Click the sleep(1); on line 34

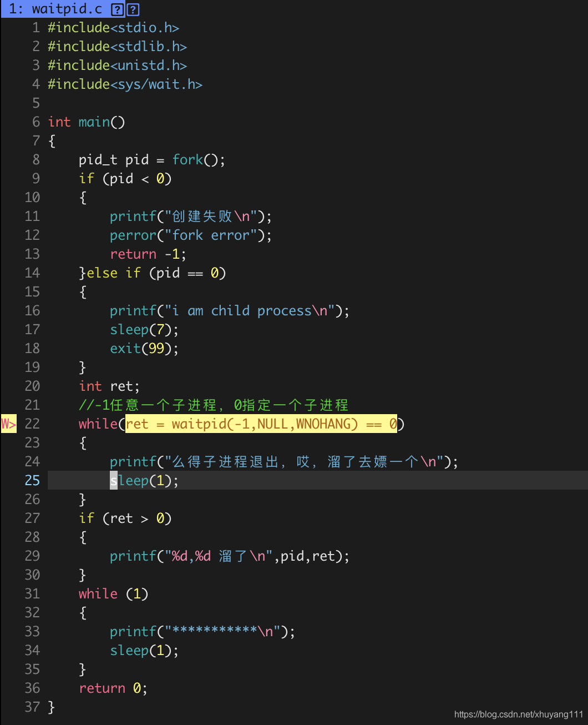click(144, 651)
